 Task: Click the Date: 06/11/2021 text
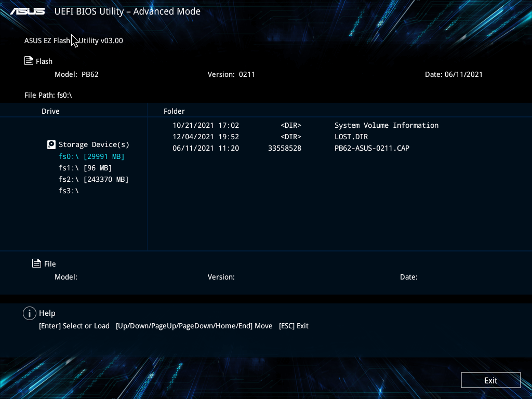(x=454, y=74)
